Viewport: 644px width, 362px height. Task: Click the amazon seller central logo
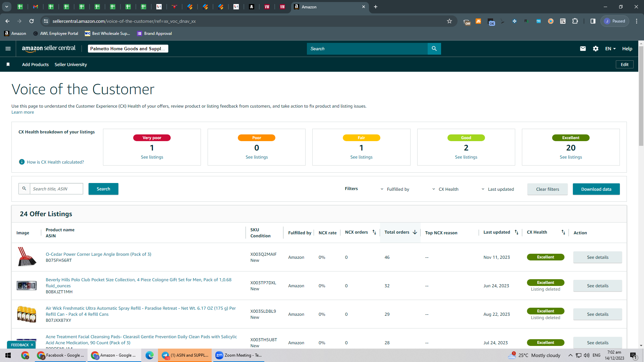click(x=49, y=49)
